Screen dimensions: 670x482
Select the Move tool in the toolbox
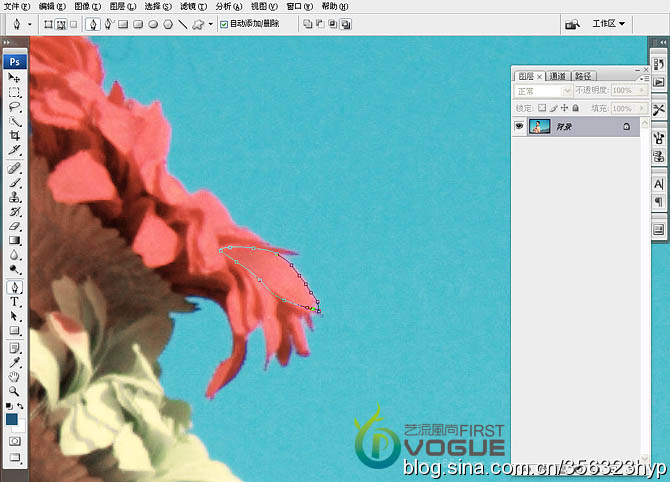[14, 77]
